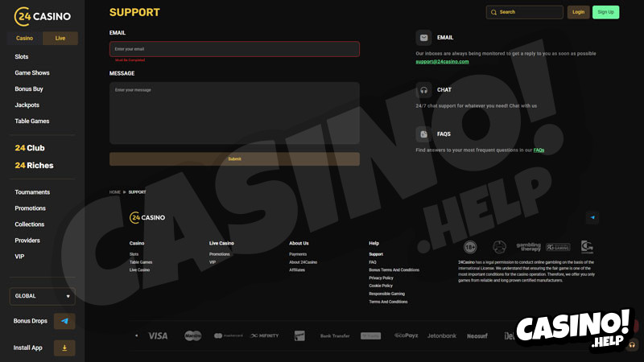Viewport: 644px width, 362px height.
Task: Click the MiFinity payment logo
Action: point(265,335)
